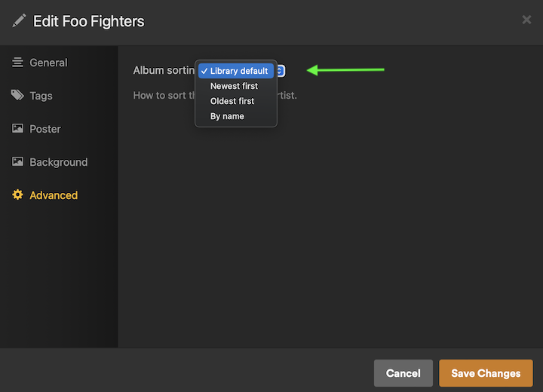Click the Tags label icon

click(17, 96)
